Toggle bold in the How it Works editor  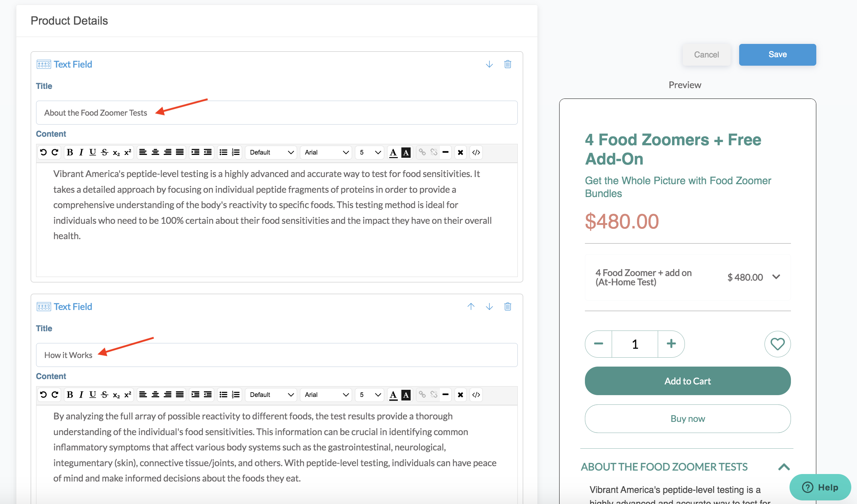[x=70, y=395]
